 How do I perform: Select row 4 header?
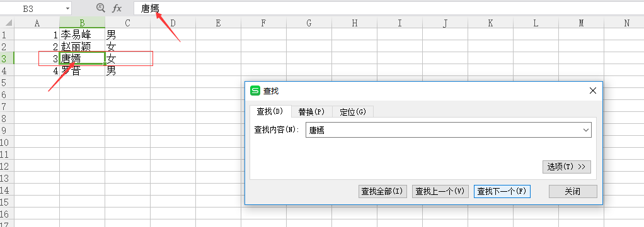point(7,70)
